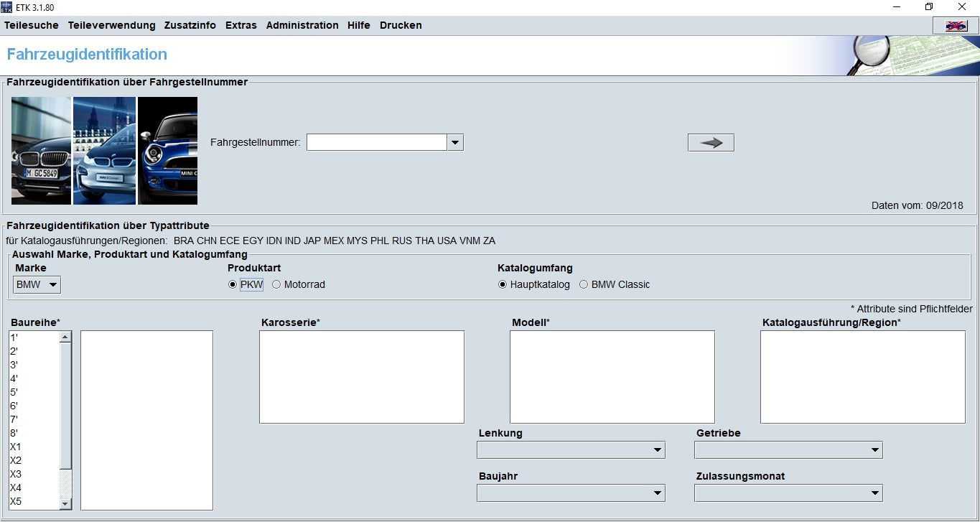Open the Baujahr dropdown
This screenshot has width=980, height=522.
[571, 493]
